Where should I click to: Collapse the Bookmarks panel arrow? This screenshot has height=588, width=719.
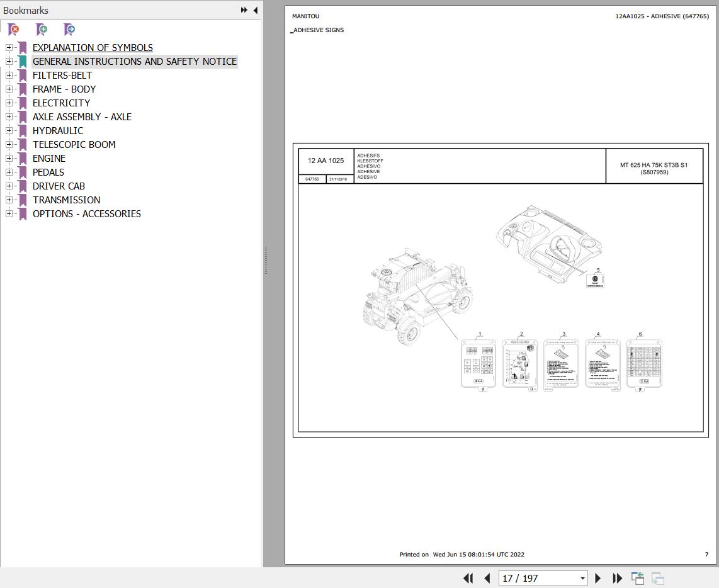pyautogui.click(x=256, y=10)
